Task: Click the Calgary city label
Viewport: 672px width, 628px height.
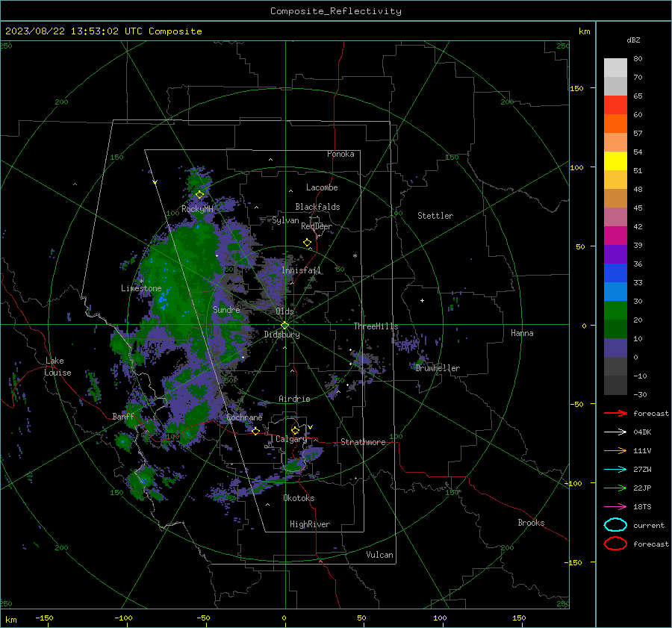Action: [x=291, y=439]
